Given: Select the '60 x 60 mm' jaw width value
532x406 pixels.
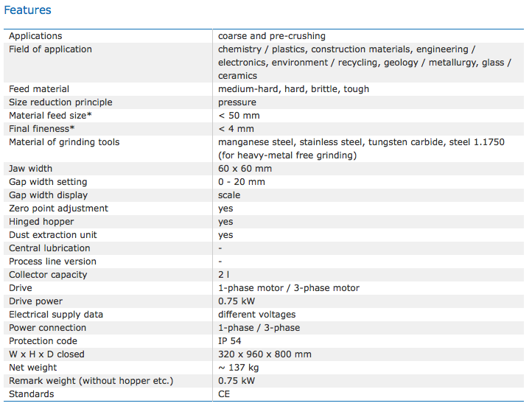Looking at the screenshot, I should (x=245, y=169).
